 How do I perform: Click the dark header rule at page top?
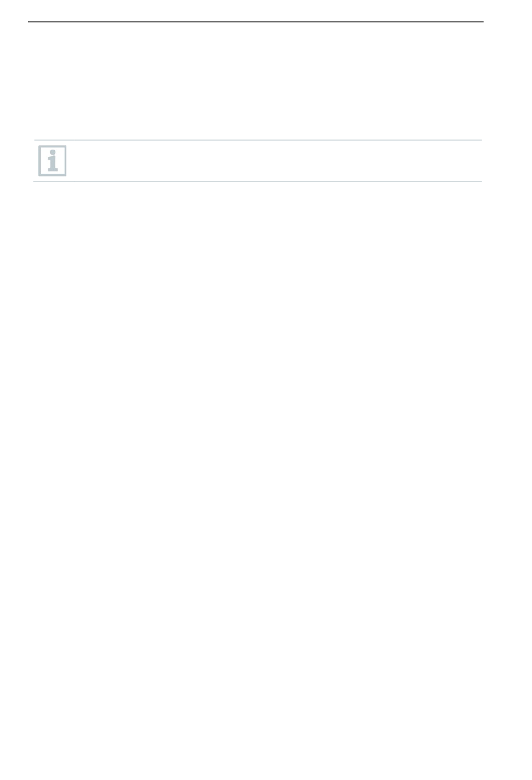click(256, 22)
